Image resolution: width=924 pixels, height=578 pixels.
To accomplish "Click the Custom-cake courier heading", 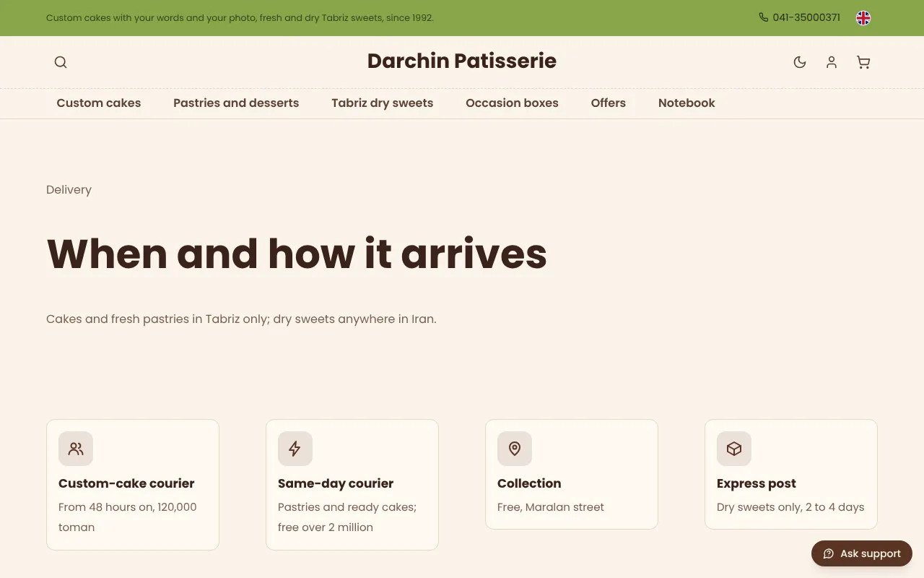I will tap(126, 483).
